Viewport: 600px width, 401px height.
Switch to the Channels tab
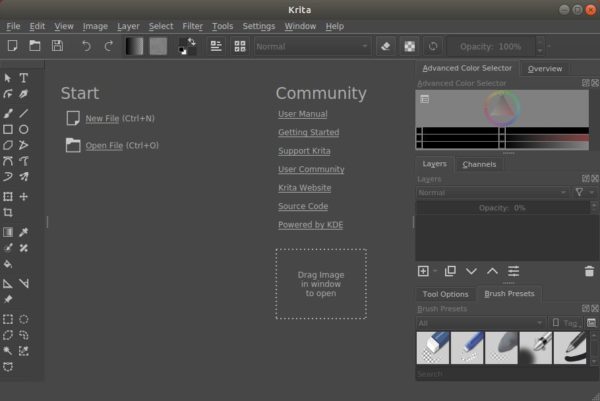click(x=479, y=165)
